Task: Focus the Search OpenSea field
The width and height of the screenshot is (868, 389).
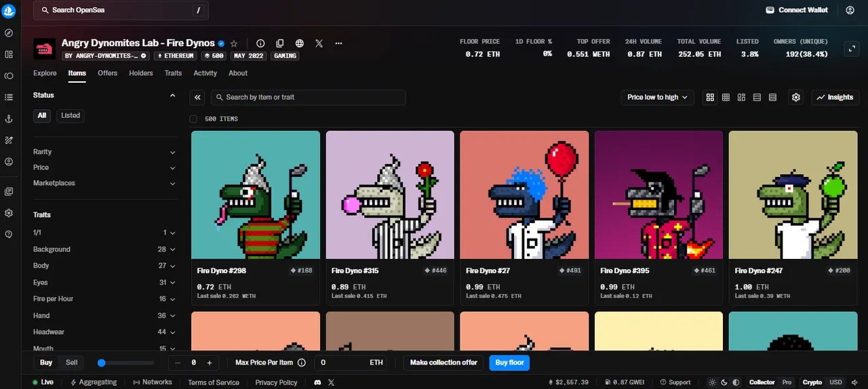Action: click(x=121, y=10)
